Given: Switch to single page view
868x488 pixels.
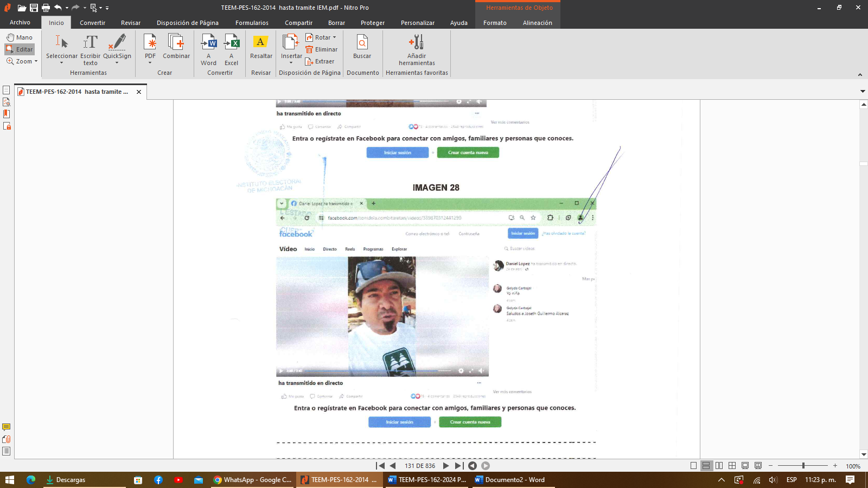Looking at the screenshot, I should coord(693,466).
